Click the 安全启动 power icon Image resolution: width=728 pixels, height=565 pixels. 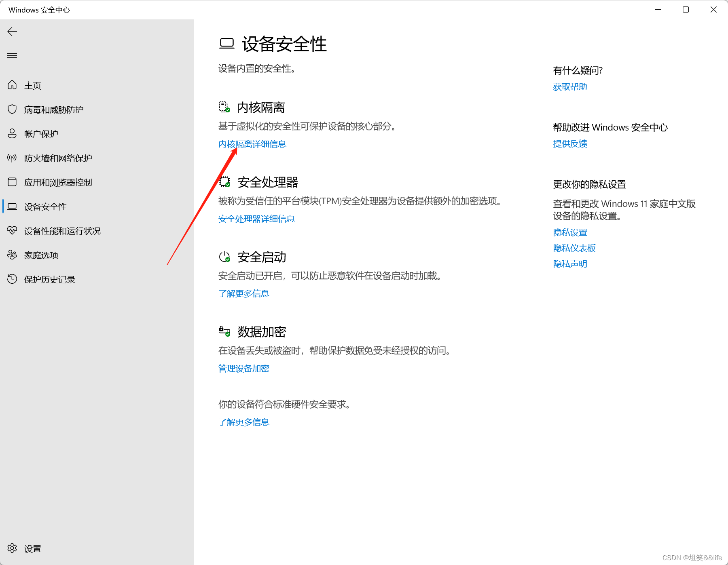(224, 257)
